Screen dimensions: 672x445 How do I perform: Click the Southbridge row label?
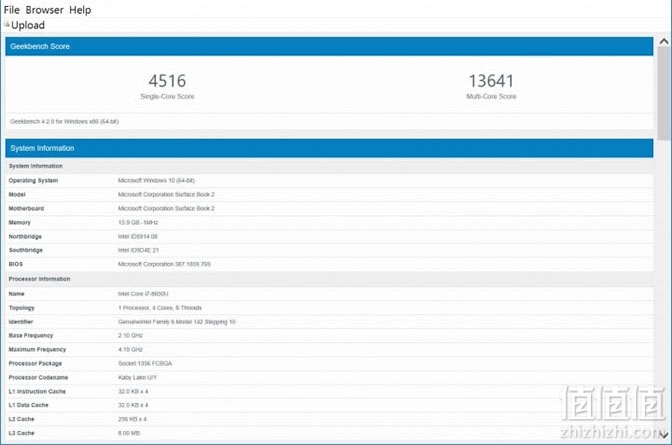point(26,250)
